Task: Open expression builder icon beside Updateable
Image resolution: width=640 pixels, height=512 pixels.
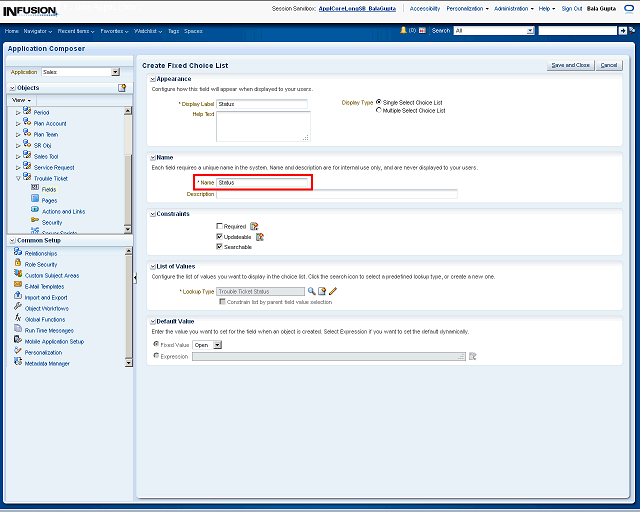Action: point(260,236)
